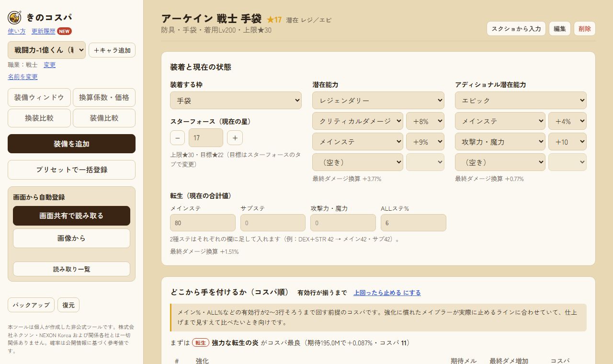
Task: Open the additional potential rank dropdown エピック
Action: click(521, 101)
